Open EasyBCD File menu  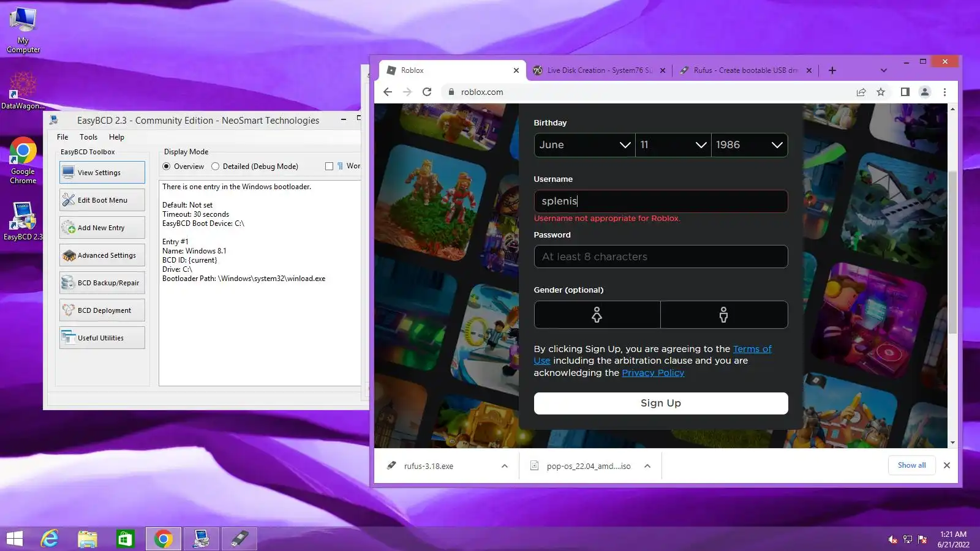(62, 137)
